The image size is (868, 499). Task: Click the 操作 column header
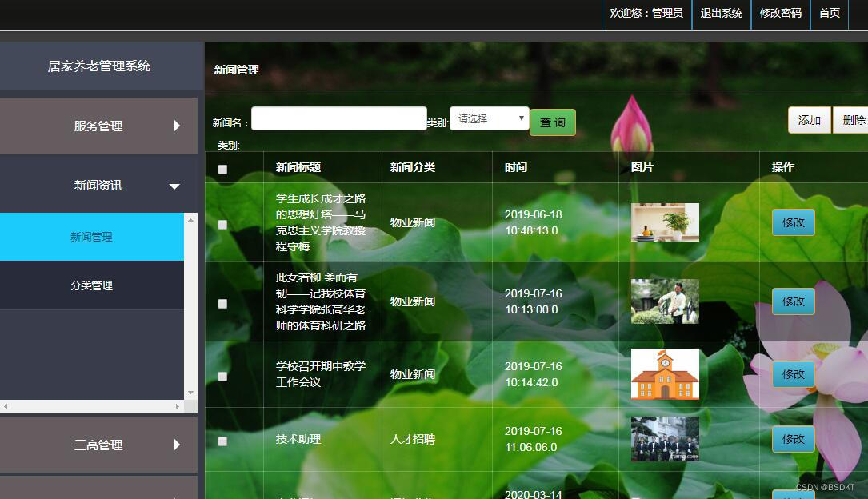click(782, 167)
